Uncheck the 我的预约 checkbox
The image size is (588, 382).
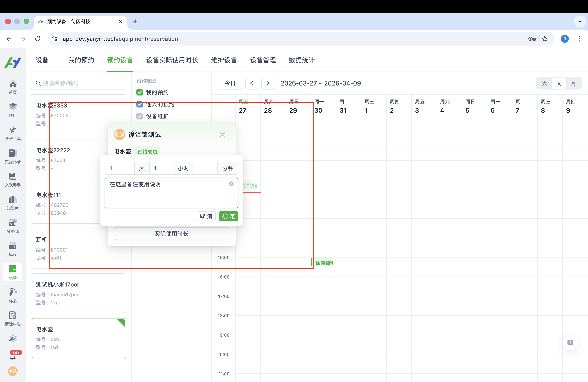coord(140,92)
